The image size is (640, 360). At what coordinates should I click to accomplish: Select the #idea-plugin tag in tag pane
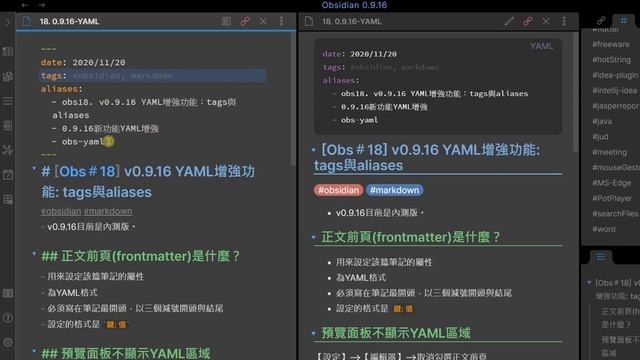click(615, 75)
